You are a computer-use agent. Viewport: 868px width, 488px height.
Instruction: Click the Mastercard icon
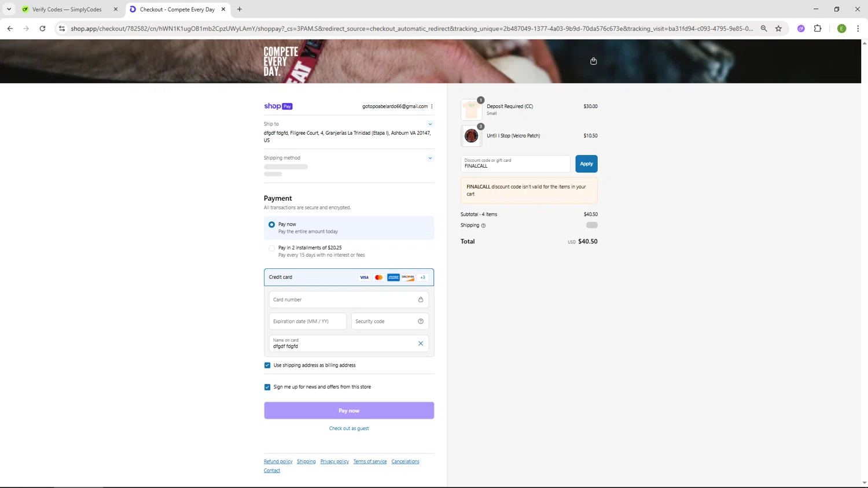pyautogui.click(x=379, y=278)
